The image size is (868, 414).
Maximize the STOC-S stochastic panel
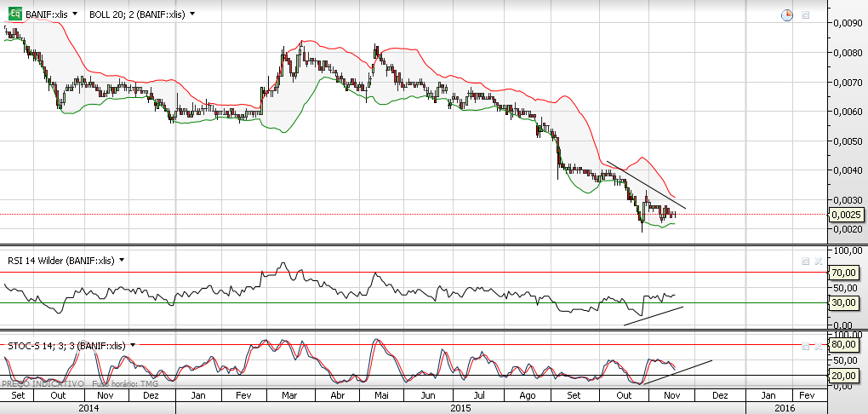pos(805,346)
